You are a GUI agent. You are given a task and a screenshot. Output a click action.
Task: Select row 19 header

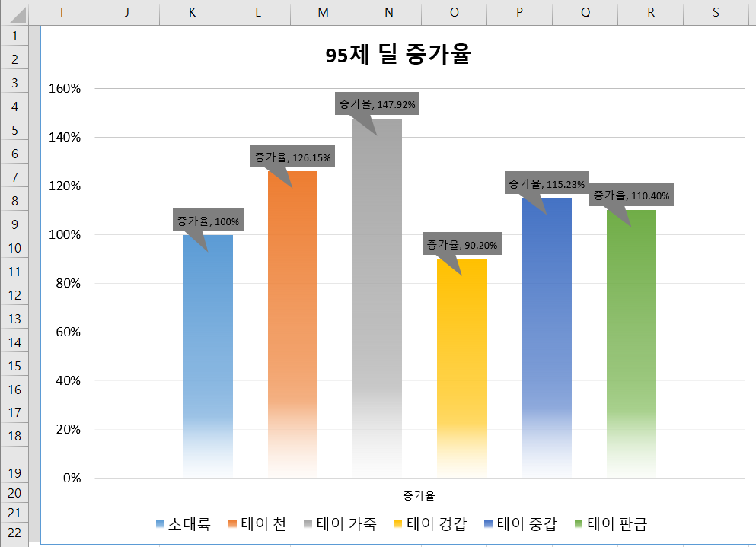pos(16,472)
